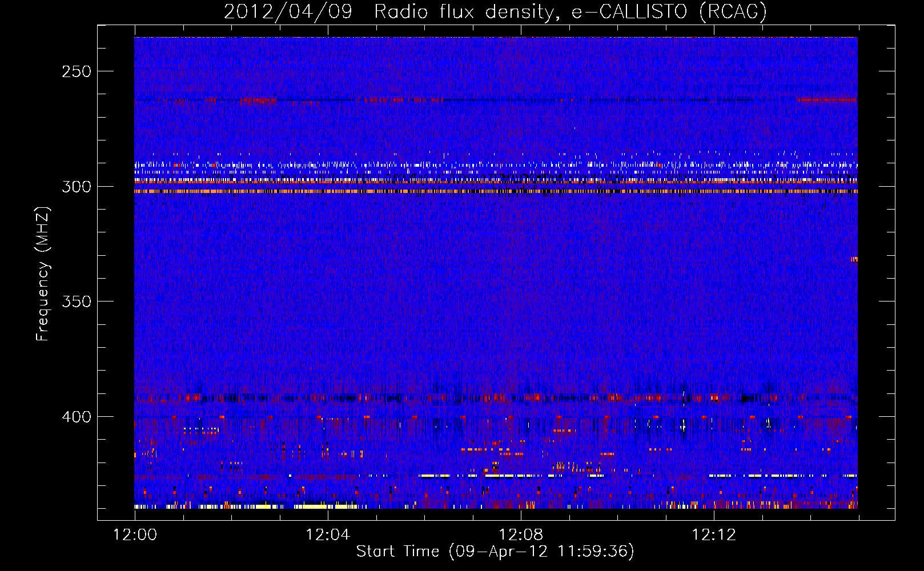Click the 12:00 time tick label
Viewport: 924px width, 571px height.
(x=135, y=534)
